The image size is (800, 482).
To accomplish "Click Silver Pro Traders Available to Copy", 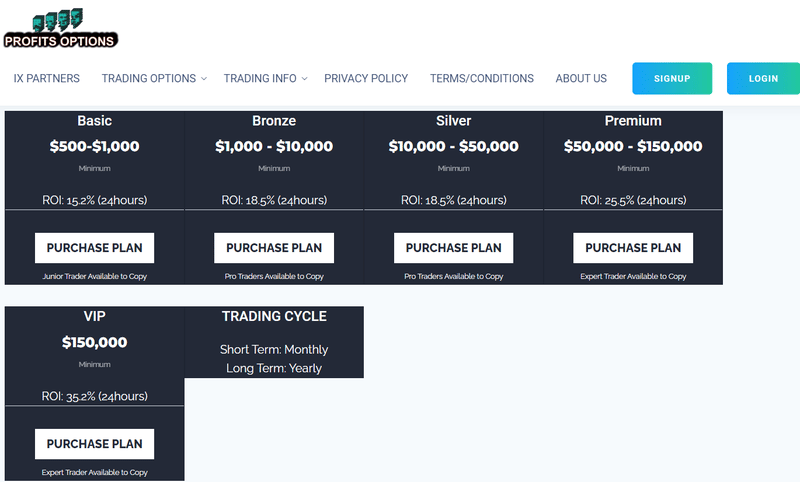I will 454,276.
